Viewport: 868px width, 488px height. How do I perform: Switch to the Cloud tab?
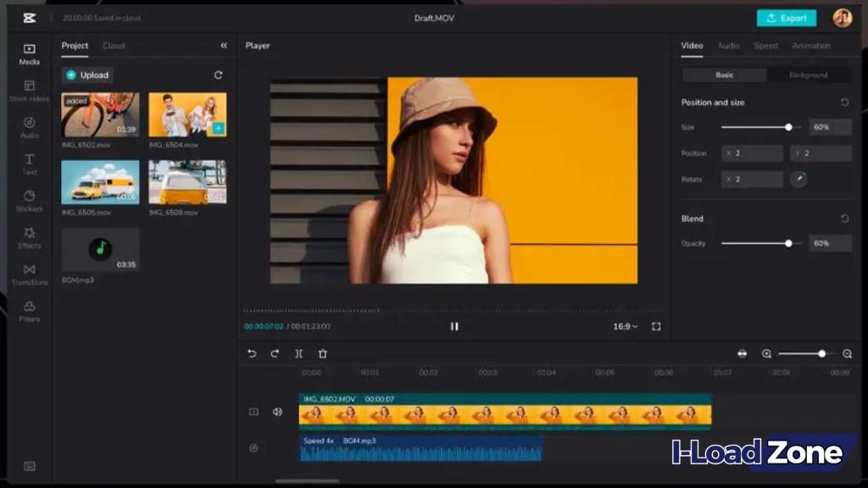tap(114, 46)
